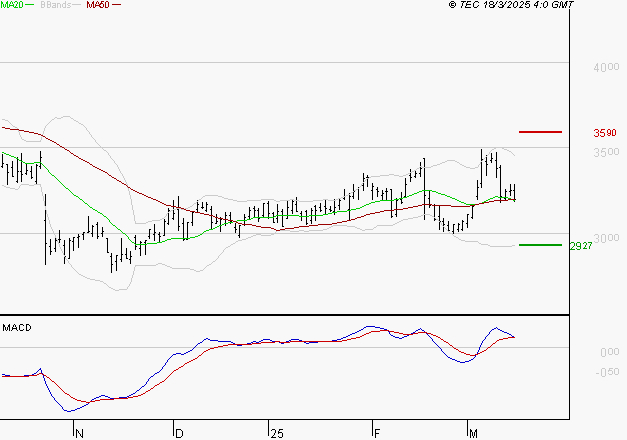The height and width of the screenshot is (440, 627).
Task: Click the green 2927 support line
Action: (540, 245)
